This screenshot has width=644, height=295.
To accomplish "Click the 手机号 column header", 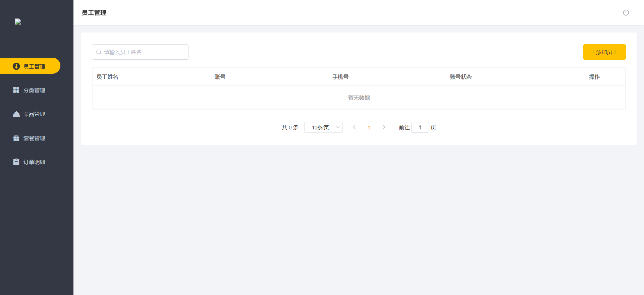I will click(x=340, y=77).
